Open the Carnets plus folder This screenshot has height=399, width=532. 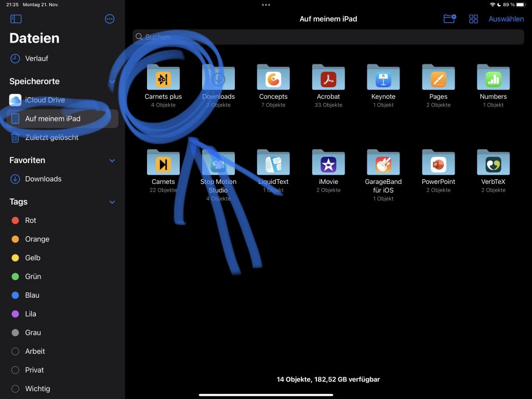click(x=163, y=86)
